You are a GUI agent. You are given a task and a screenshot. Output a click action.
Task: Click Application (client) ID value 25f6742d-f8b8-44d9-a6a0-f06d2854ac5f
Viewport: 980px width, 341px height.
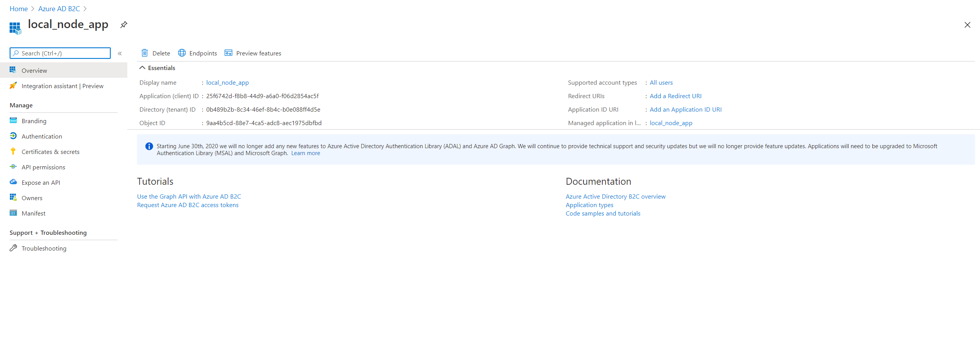[262, 96]
